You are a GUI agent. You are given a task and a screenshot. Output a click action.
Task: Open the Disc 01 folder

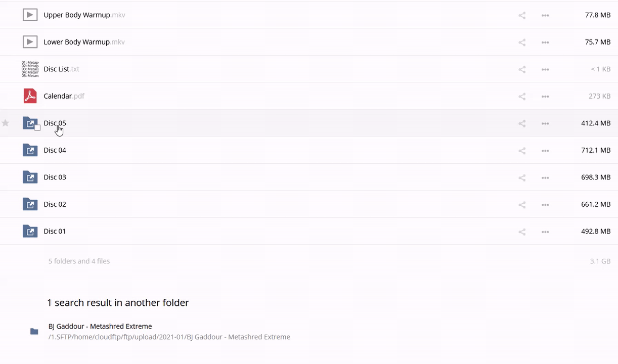[x=55, y=231]
